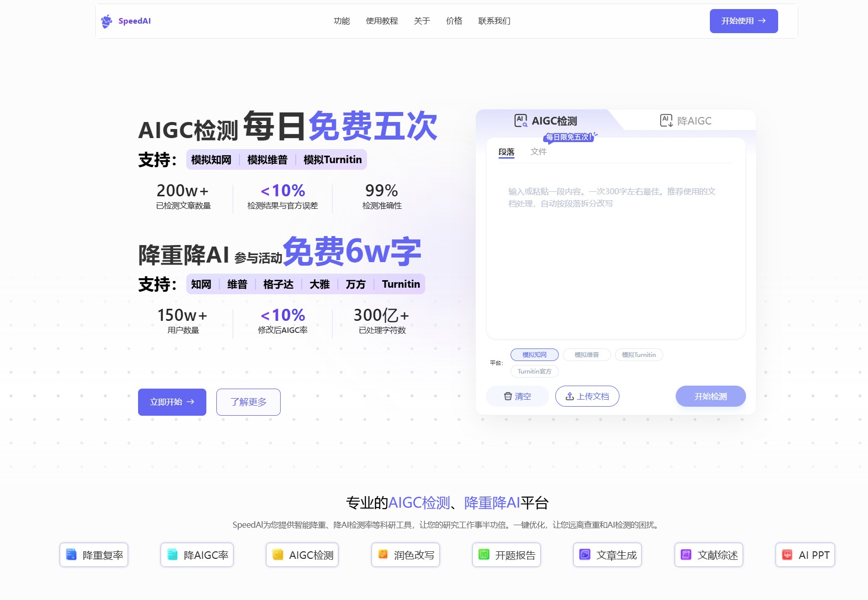Choose the 模拟Turnitin platform option
868x600 pixels.
pos(639,355)
